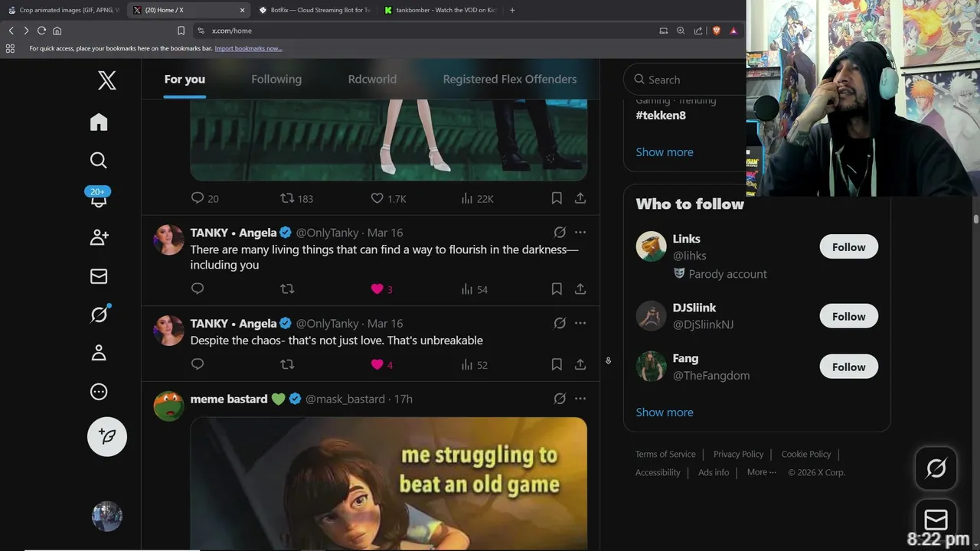Image resolution: width=980 pixels, height=551 pixels.
Task: Open the #tekken8 trending topic
Action: click(661, 116)
